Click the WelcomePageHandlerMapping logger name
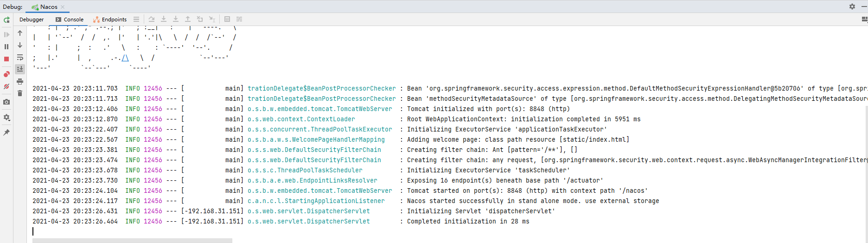The height and width of the screenshot is (243, 868). point(316,139)
